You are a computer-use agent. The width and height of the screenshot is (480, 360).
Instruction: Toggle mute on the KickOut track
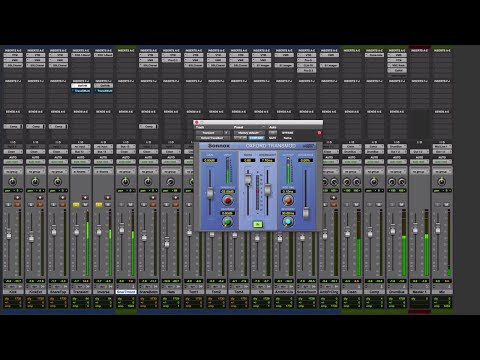point(40,204)
